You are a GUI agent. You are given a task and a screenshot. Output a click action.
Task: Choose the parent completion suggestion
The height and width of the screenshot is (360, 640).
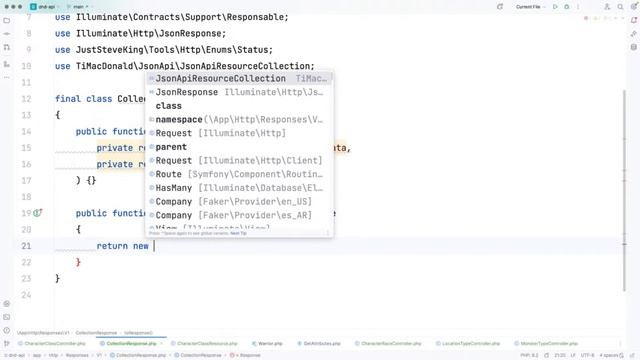(x=239, y=147)
